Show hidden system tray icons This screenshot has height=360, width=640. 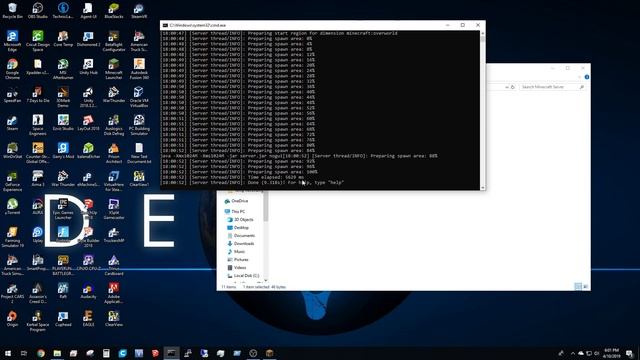572,353
